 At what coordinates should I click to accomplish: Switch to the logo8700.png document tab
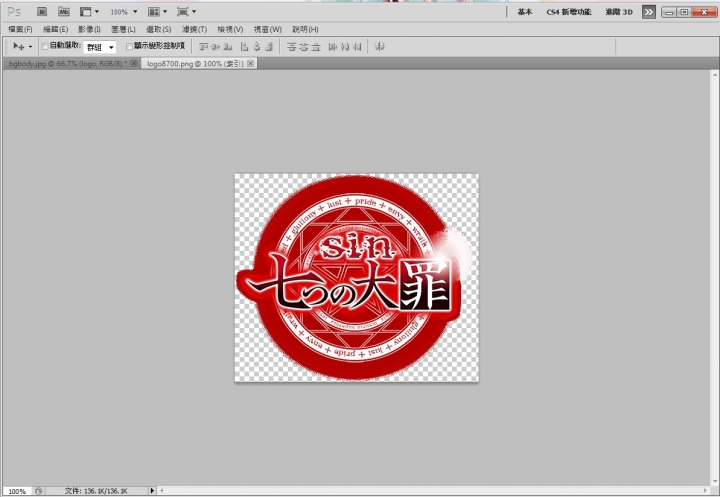(x=195, y=64)
